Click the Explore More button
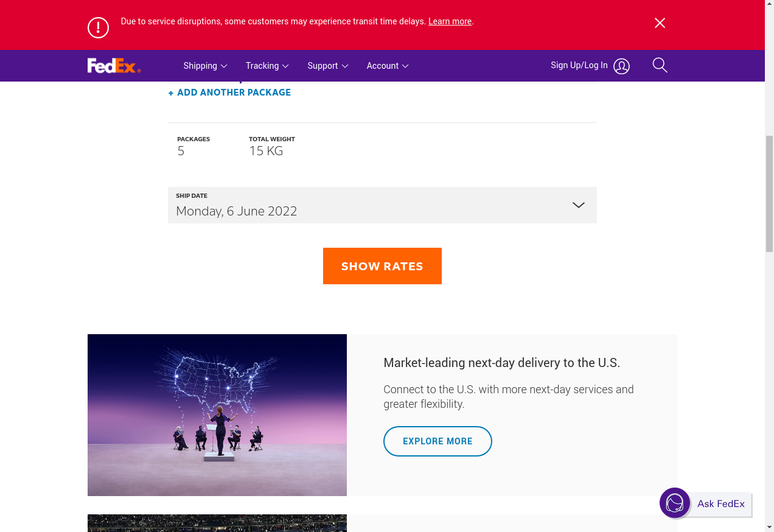774x532 pixels. pyautogui.click(x=438, y=441)
